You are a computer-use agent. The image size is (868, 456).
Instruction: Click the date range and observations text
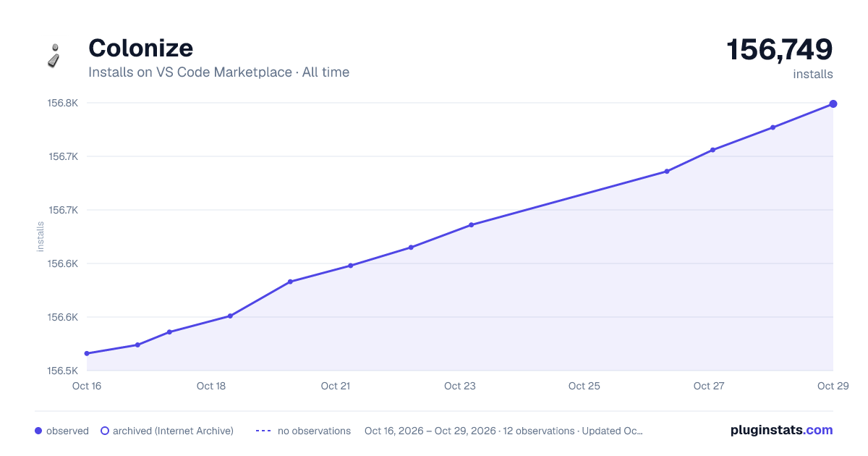click(504, 431)
